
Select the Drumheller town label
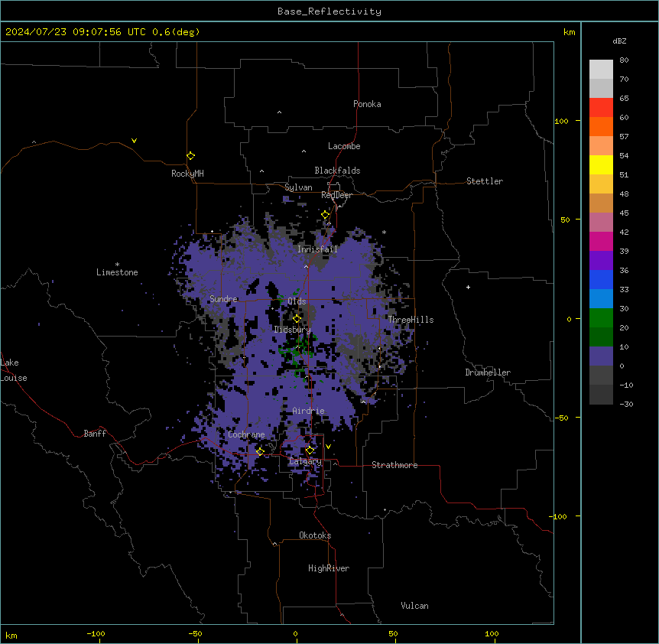[x=488, y=372]
